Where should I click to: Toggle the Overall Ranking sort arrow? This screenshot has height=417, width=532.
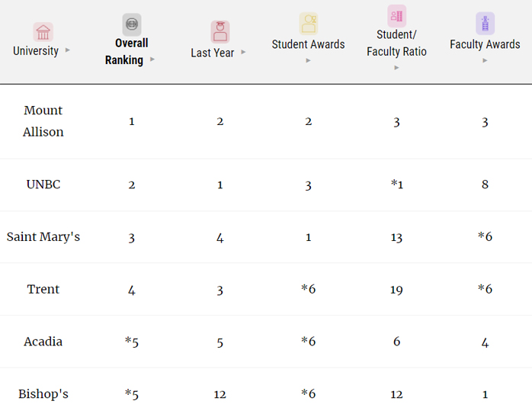(153, 59)
